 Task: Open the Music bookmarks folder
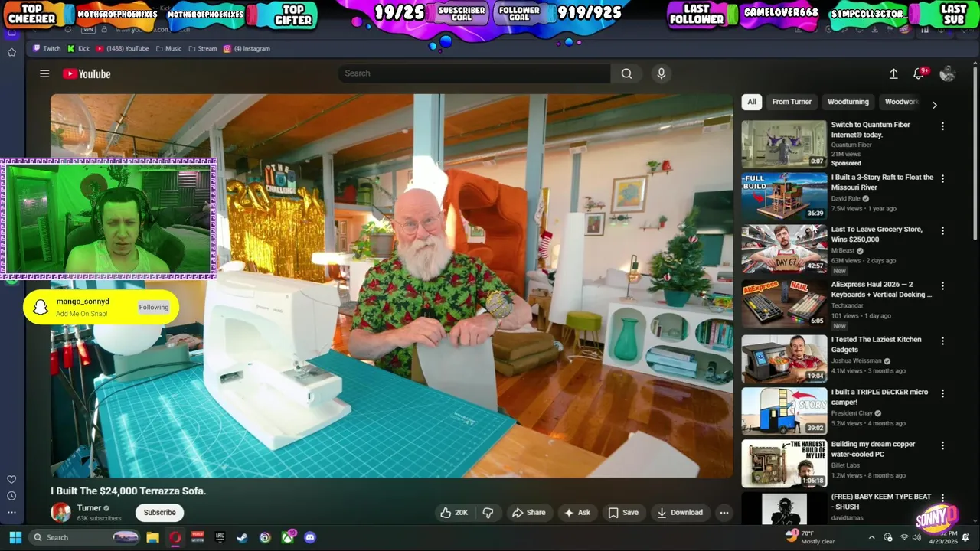pyautogui.click(x=168, y=48)
